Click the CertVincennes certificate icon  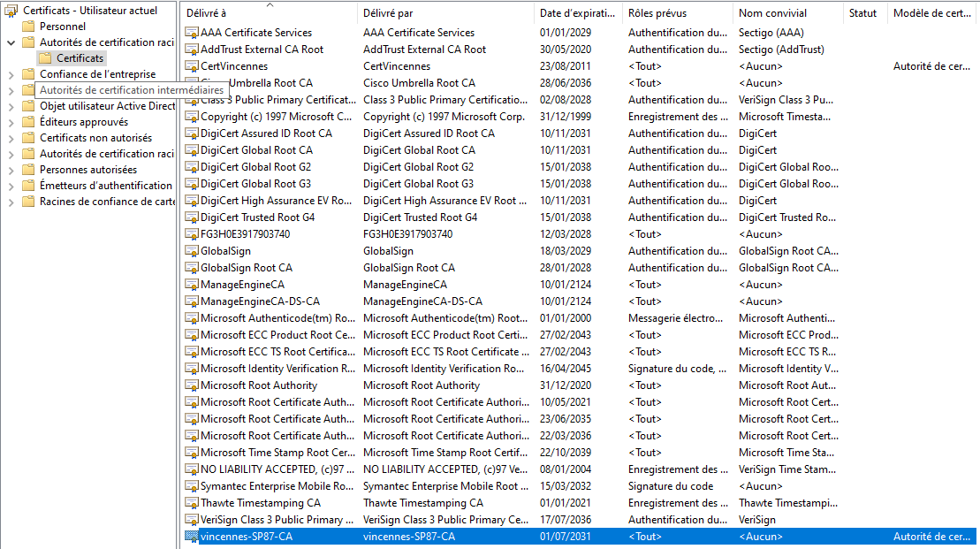click(x=191, y=66)
